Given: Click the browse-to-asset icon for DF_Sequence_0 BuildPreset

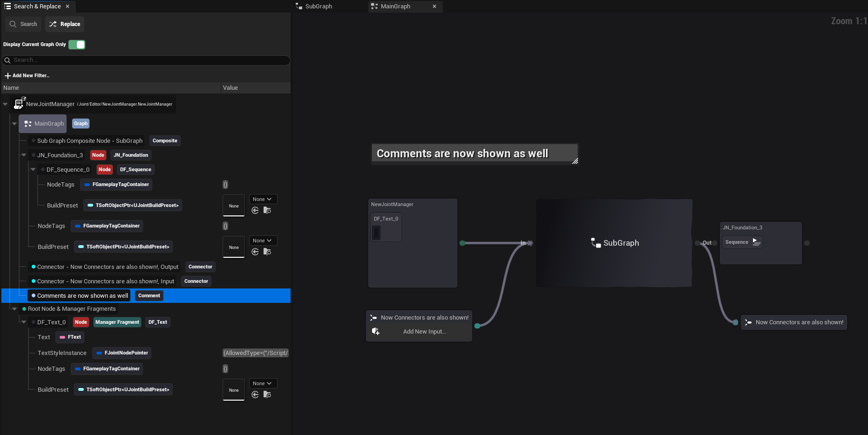Looking at the screenshot, I should click(267, 210).
